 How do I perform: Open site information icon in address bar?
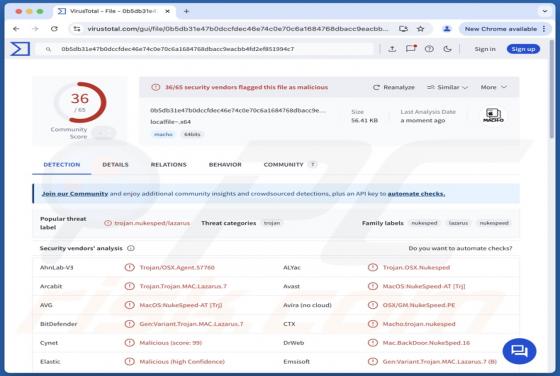tap(77, 29)
